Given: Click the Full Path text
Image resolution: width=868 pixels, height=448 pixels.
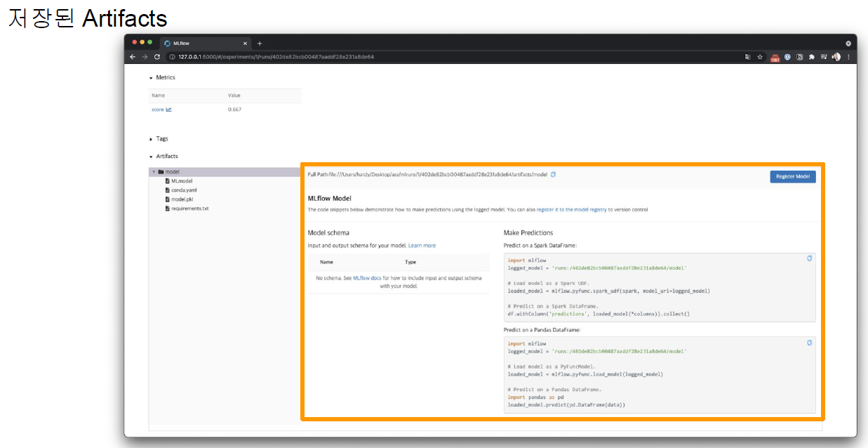Looking at the screenshot, I should (x=427, y=174).
